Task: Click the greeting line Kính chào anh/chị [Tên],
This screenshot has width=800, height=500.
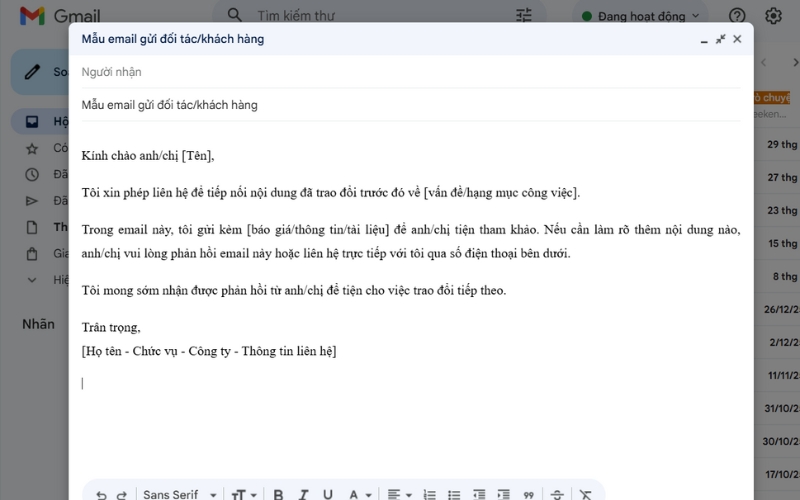Action: 148,156
